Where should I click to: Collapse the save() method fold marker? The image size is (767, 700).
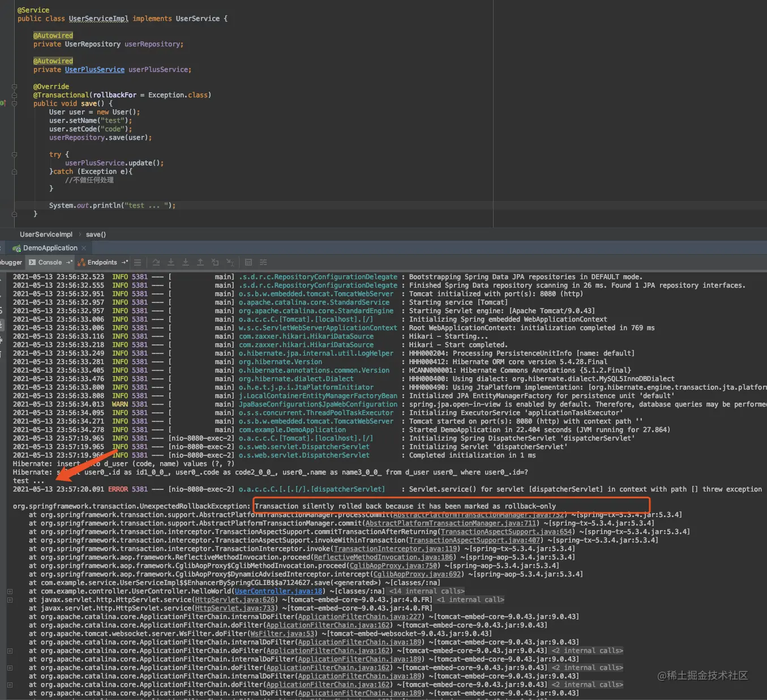(14, 104)
